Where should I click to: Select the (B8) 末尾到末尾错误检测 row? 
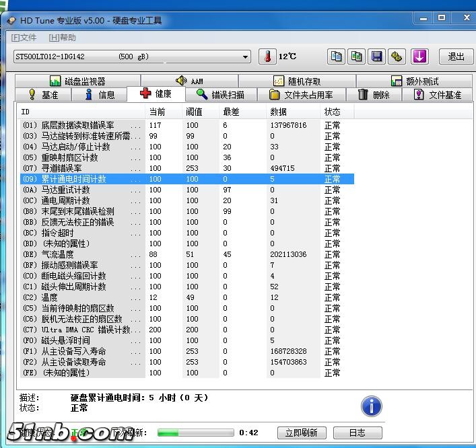point(187,211)
